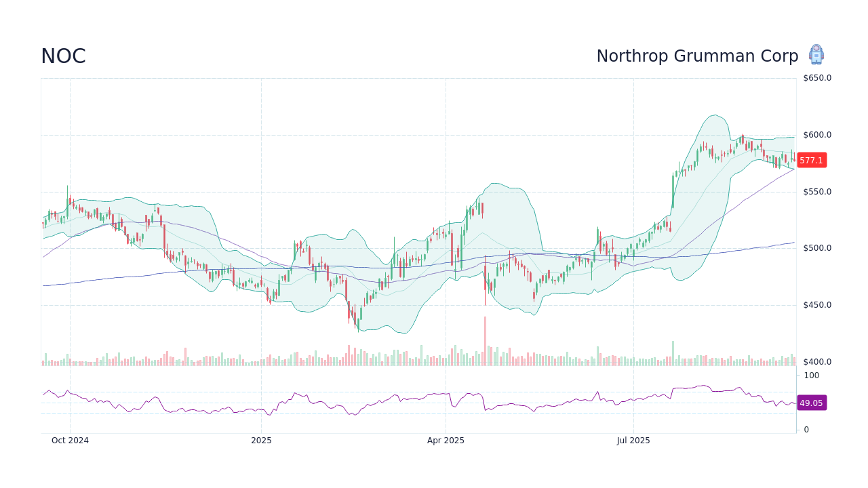
Task: Click the Apr 2025 axis label
Action: coord(446,441)
